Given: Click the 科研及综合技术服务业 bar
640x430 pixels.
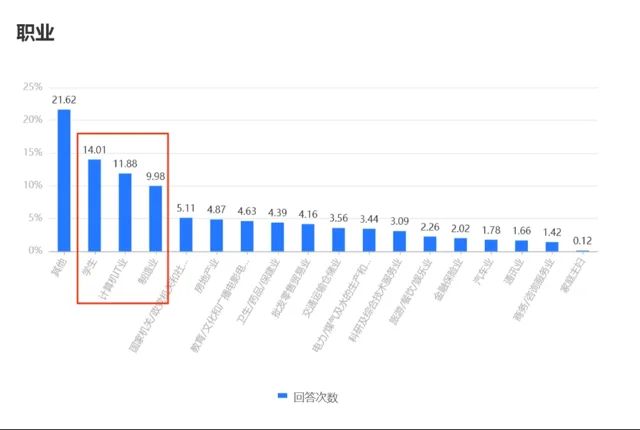Looking at the screenshot, I should tap(399, 241).
